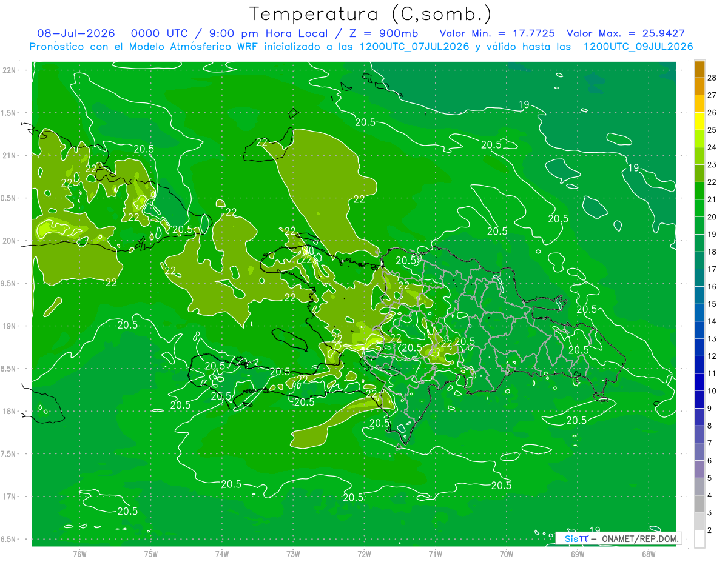Click the '17N' latitude axis label
728x562 pixels.
coord(10,497)
